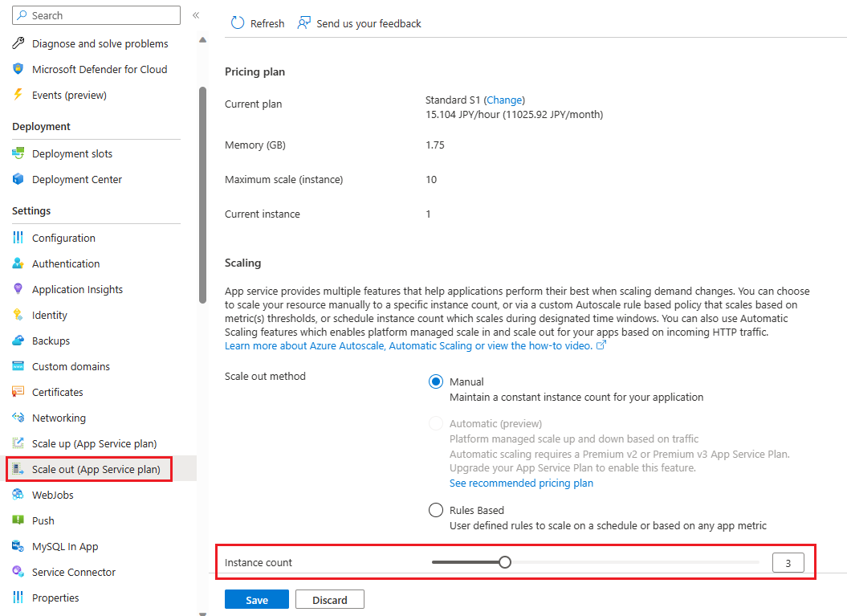Open Scale up (App Service plan)
This screenshot has height=616, width=847.
(94, 443)
